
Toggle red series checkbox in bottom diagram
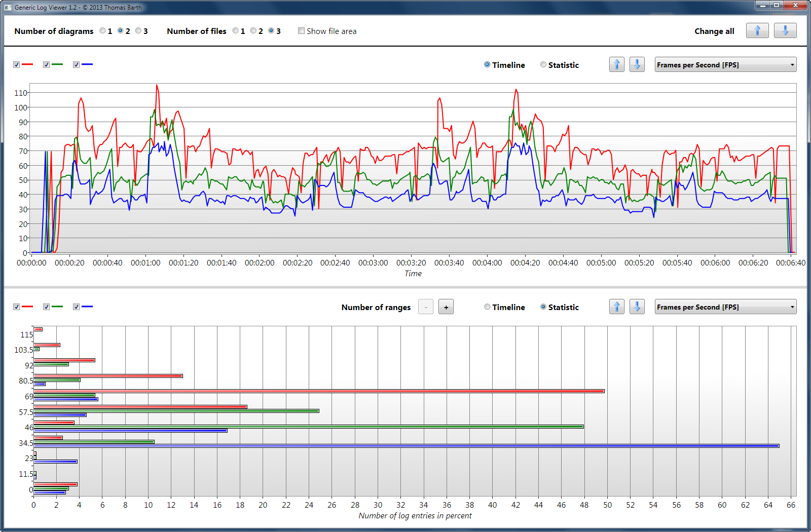click(x=17, y=307)
